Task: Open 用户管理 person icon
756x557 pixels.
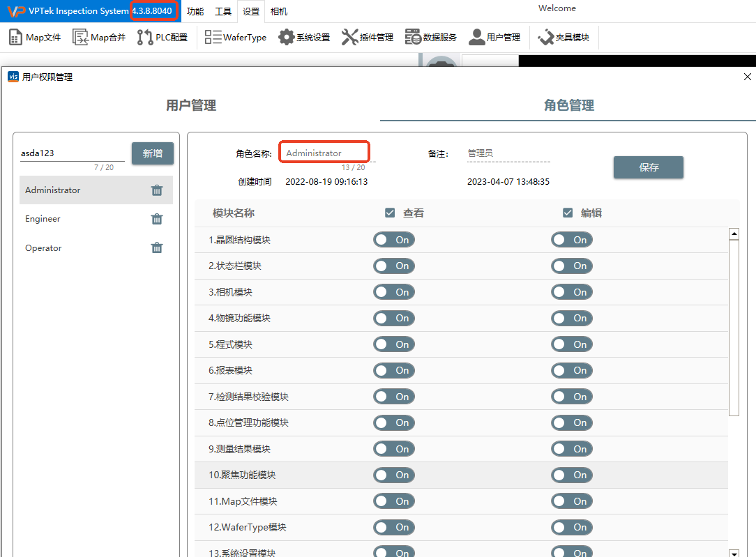Action: 477,37
